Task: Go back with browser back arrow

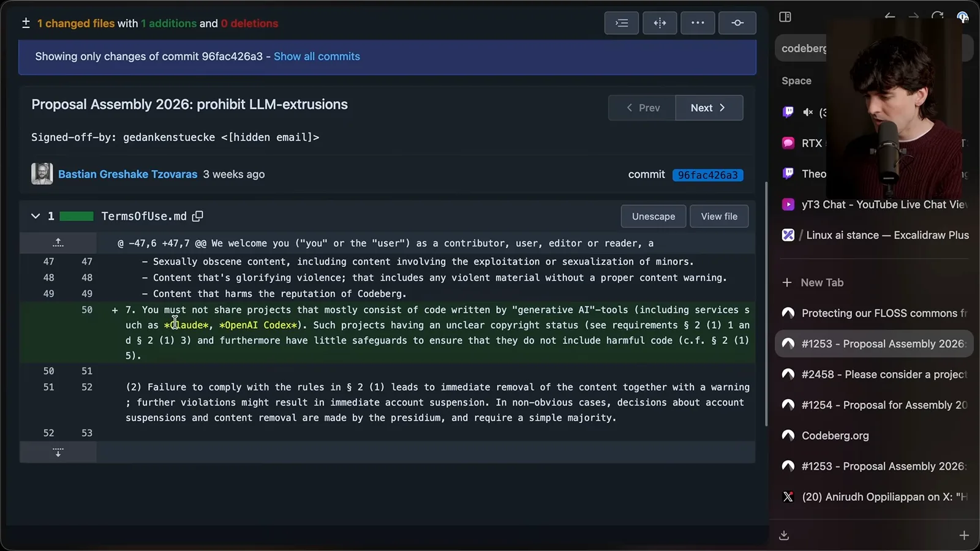Action: coord(890,17)
